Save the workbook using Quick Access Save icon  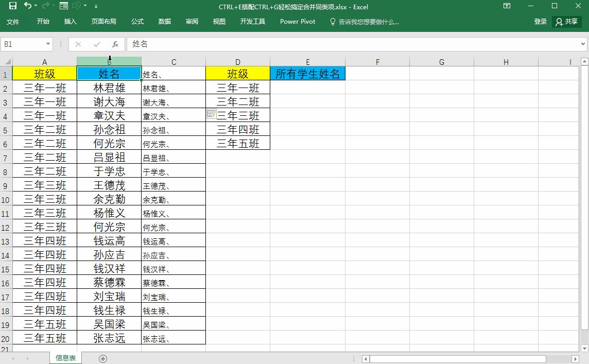click(12, 7)
